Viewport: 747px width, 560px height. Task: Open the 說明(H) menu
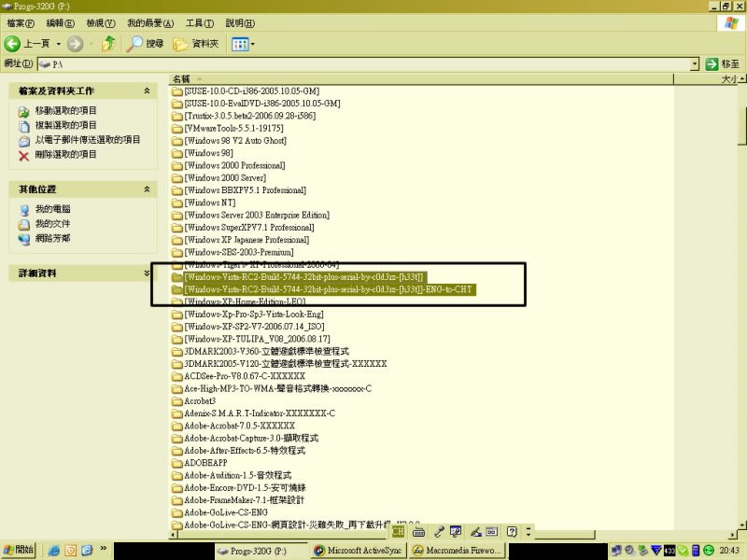pos(240,22)
